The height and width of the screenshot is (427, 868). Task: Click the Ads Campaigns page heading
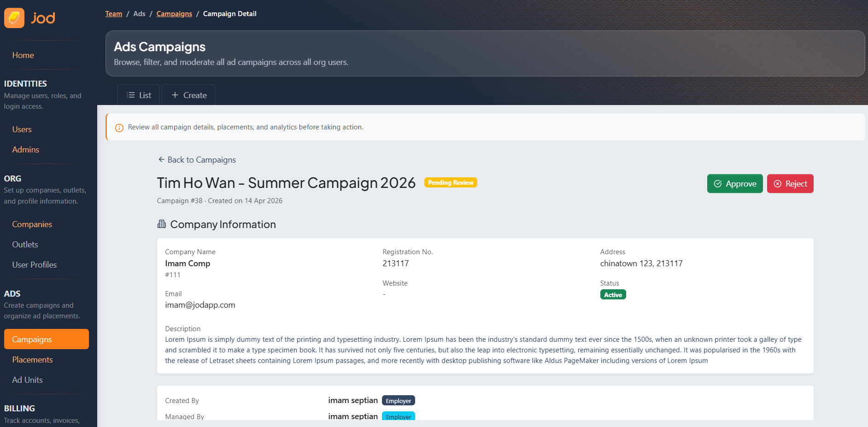159,47
